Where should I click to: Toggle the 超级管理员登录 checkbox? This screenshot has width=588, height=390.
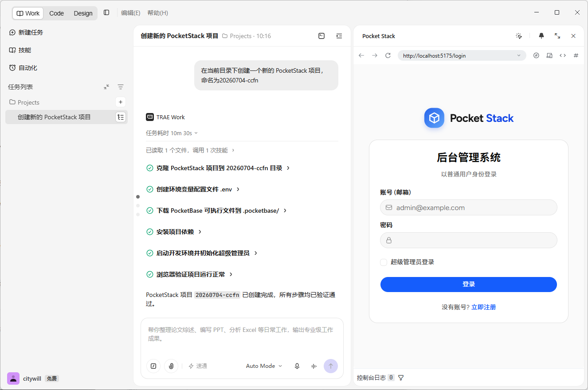[384, 262]
